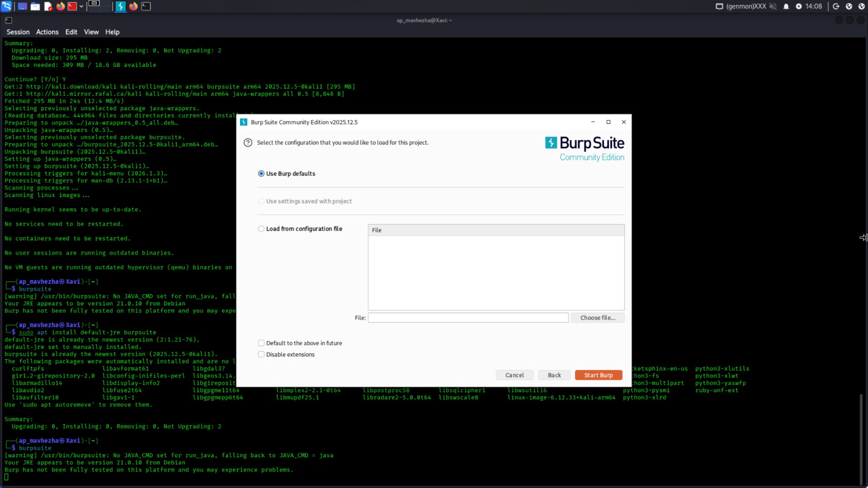Maximize the Burp Suite dialog window
The image size is (868, 488).
(608, 122)
